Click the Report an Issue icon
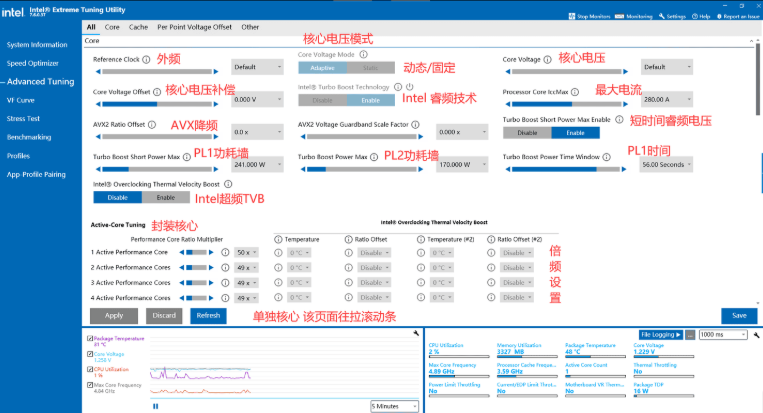Viewport: 763px width, 413px height. coord(718,16)
